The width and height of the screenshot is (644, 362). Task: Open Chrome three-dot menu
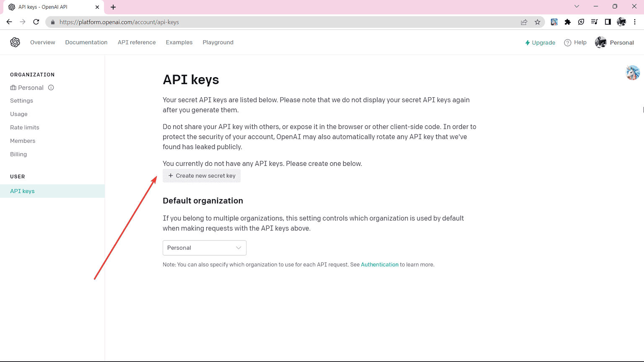click(x=635, y=22)
